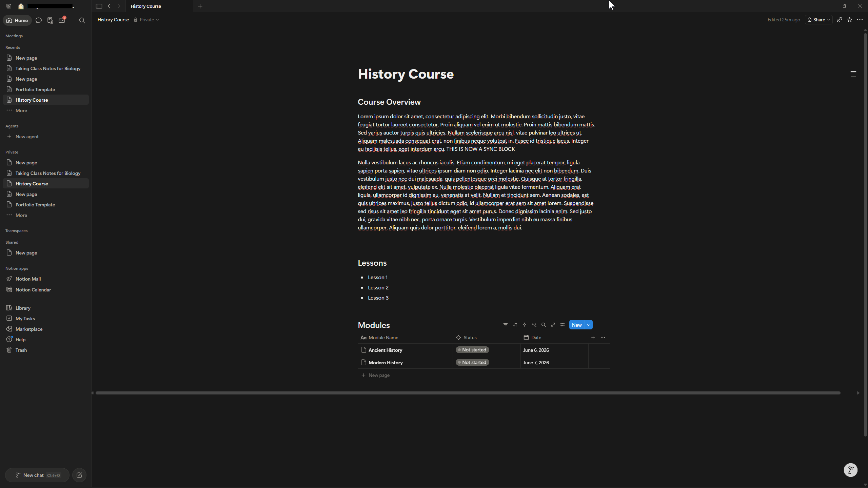Open the Private visibility dropdown in the breadcrumb
Screen dimensions: 868x488
pos(146,20)
